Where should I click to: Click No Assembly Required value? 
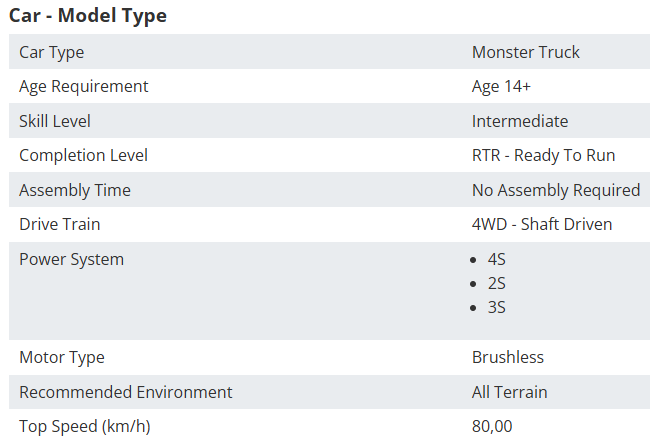click(556, 190)
